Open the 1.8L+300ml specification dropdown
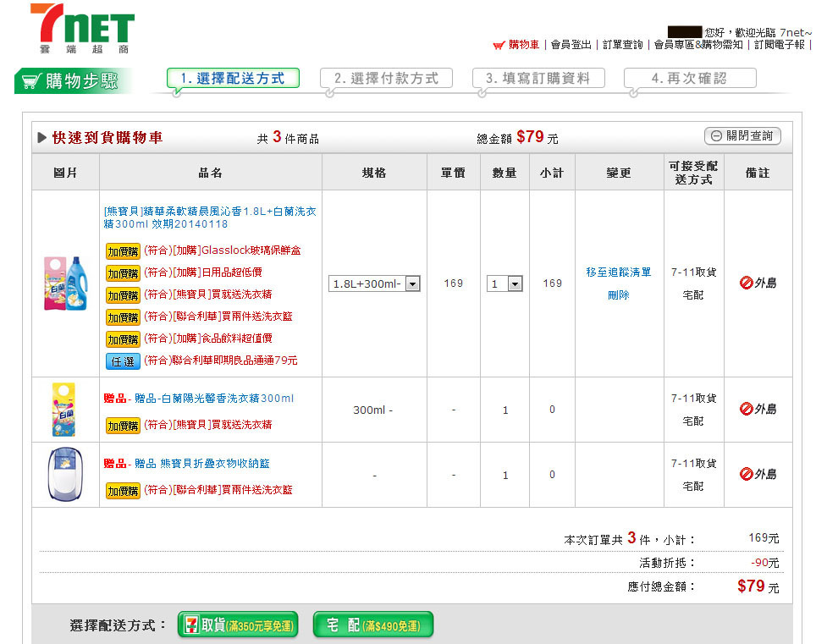 (x=374, y=284)
